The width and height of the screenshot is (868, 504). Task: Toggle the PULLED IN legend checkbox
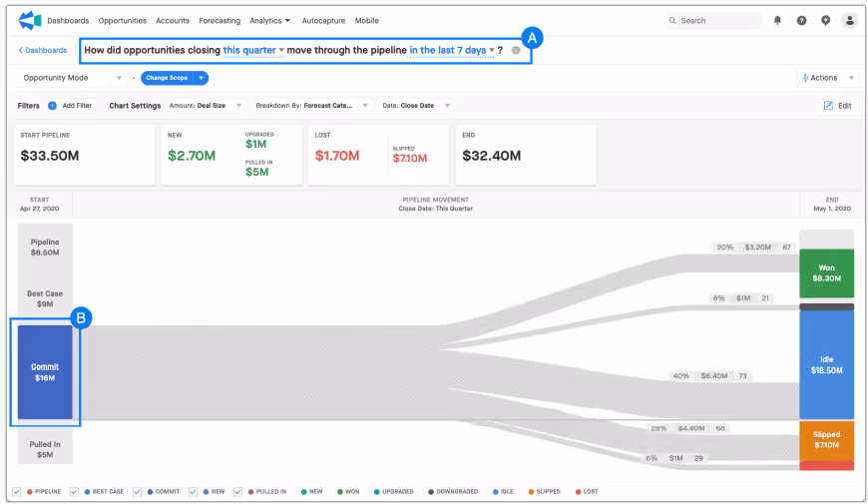tap(237, 491)
